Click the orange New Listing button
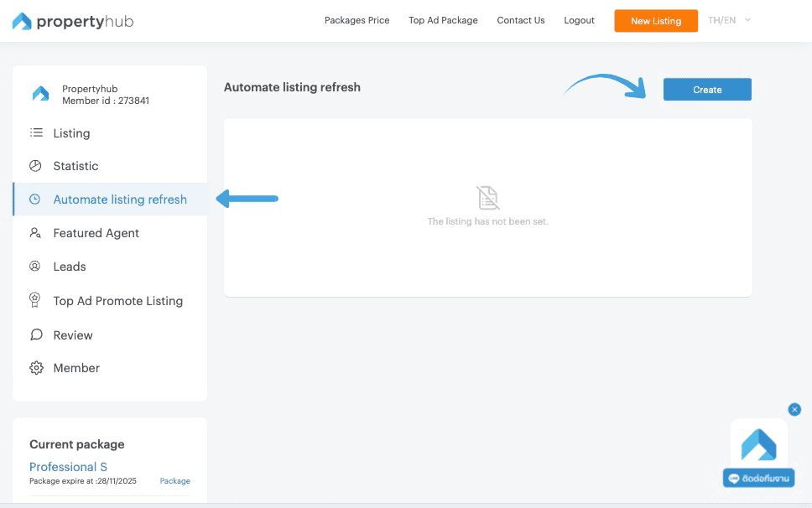This screenshot has width=812, height=508. click(x=655, y=20)
